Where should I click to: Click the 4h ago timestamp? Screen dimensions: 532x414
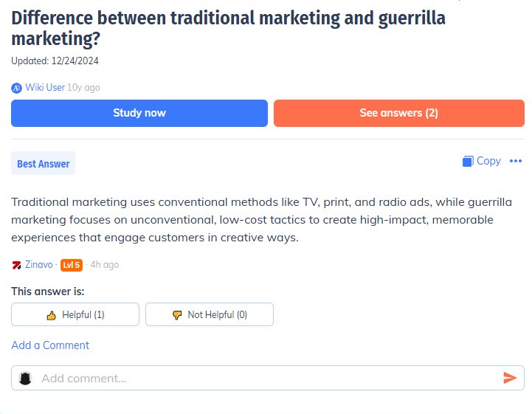105,265
